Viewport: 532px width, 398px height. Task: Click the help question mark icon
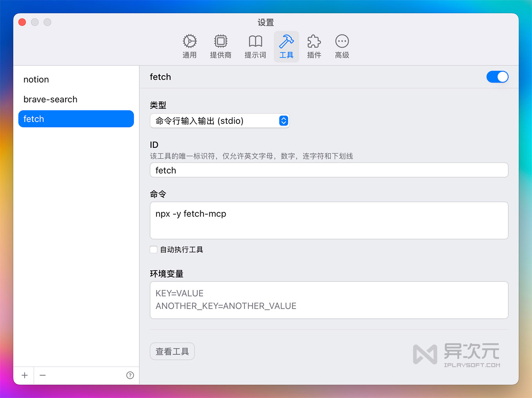[x=130, y=375]
